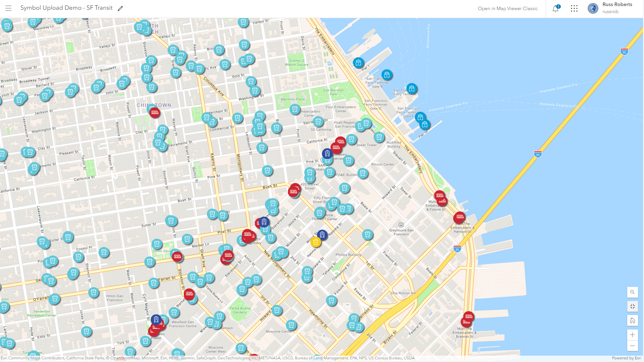Open the app launcher grid
Screen dimensions: 644x362
click(574, 8)
